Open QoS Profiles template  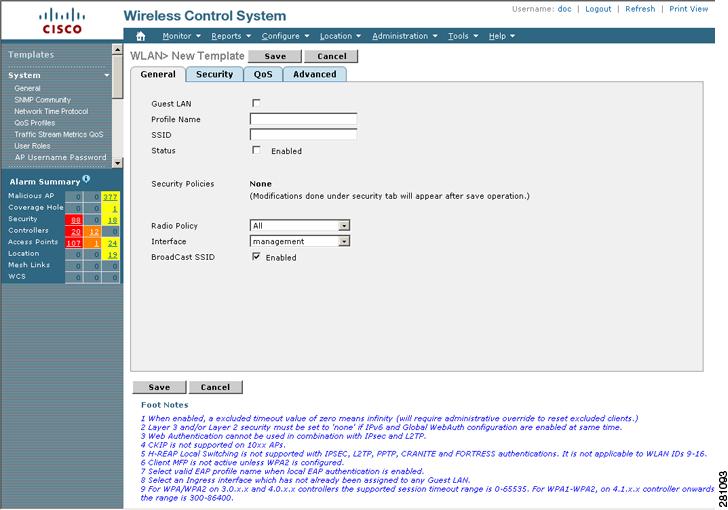coord(34,123)
